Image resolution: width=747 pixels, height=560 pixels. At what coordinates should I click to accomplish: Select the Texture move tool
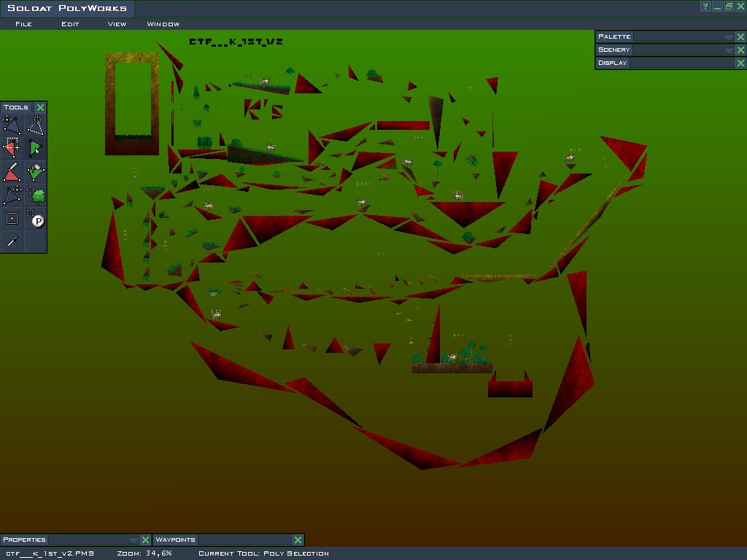(12, 195)
